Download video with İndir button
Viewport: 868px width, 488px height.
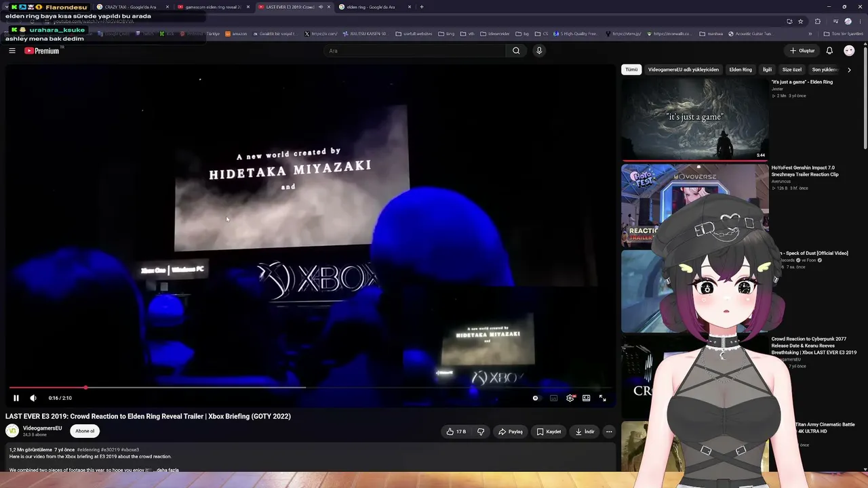click(585, 432)
